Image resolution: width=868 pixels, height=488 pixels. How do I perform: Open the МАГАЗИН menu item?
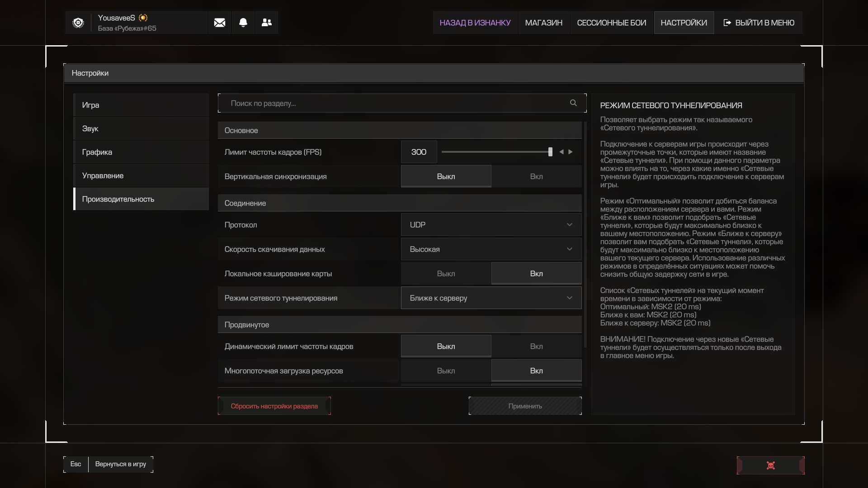coord(544,23)
